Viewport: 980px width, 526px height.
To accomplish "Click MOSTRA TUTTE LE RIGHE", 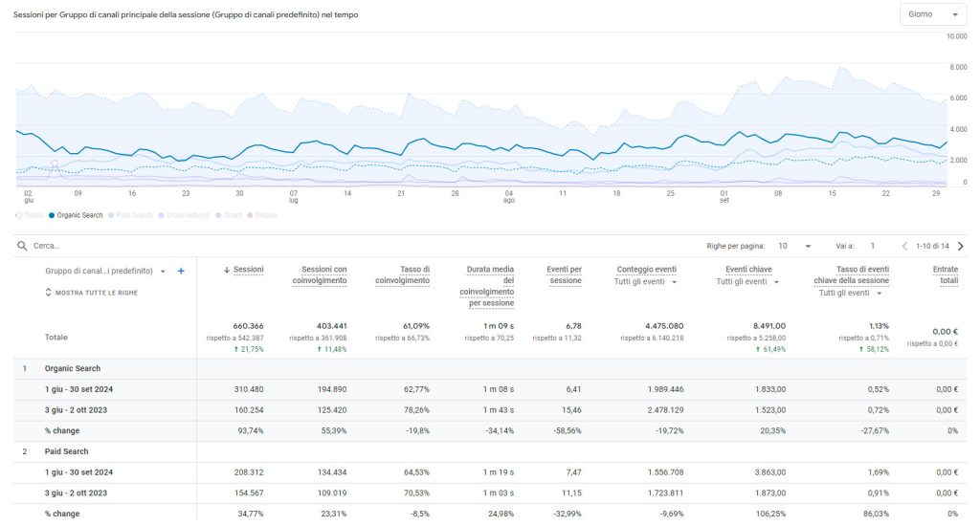I will pos(97,293).
